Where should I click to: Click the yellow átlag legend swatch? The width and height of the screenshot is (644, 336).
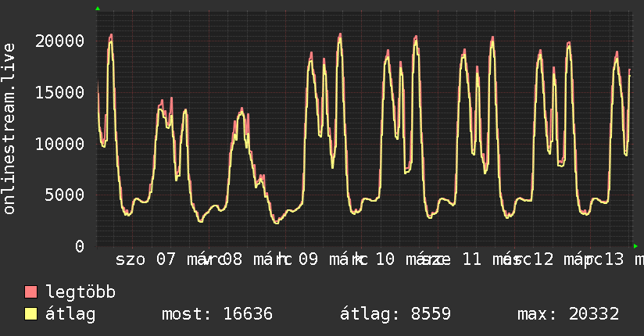(x=30, y=314)
